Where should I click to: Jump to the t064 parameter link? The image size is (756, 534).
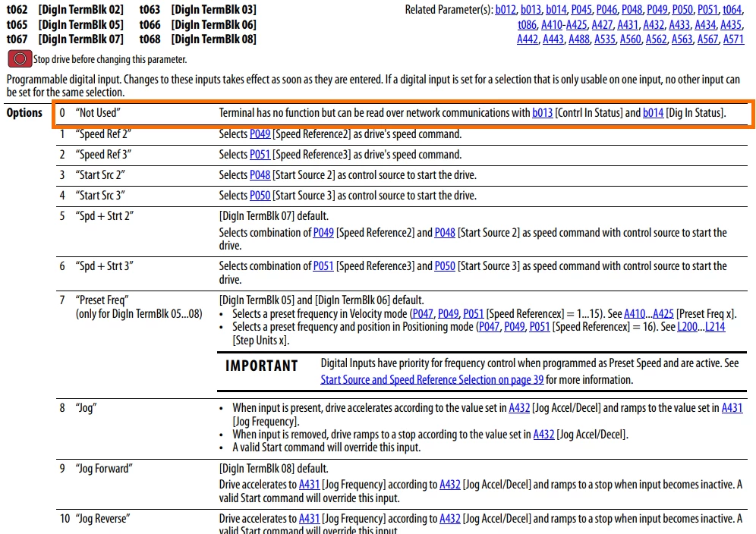(732, 10)
